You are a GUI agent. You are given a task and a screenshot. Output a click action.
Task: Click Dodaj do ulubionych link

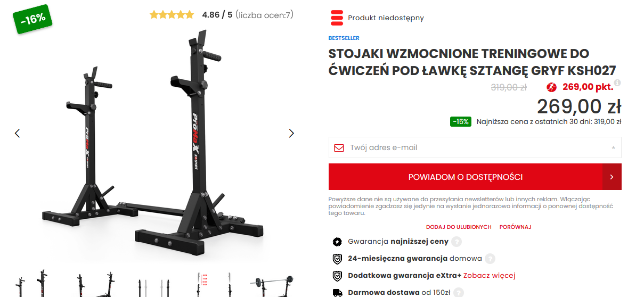459,227
